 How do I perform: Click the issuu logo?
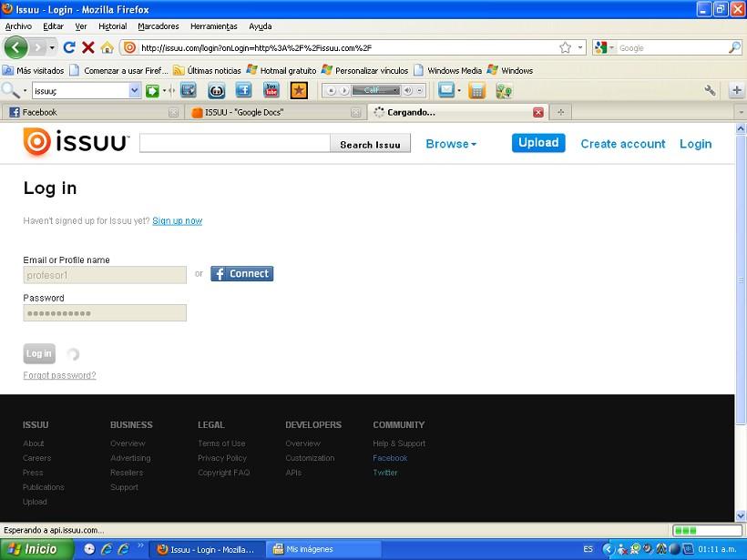point(77,142)
